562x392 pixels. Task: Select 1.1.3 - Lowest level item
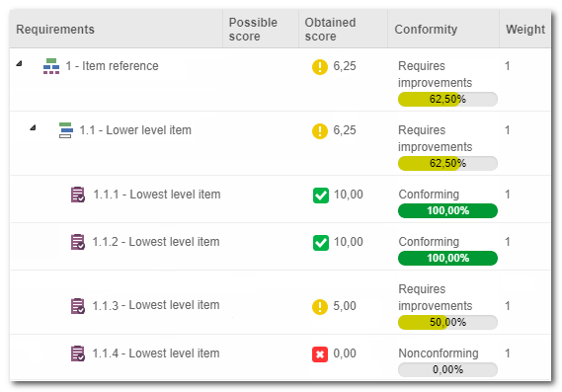156,305
